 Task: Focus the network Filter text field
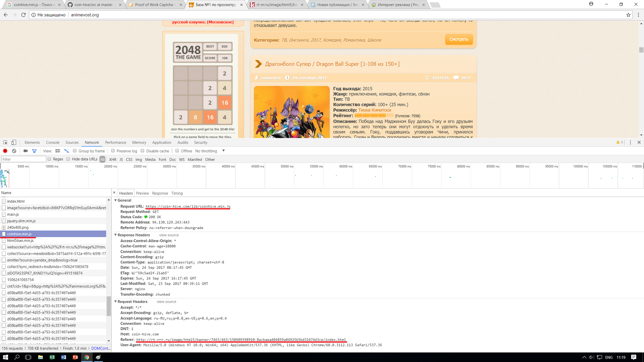pyautogui.click(x=23, y=159)
